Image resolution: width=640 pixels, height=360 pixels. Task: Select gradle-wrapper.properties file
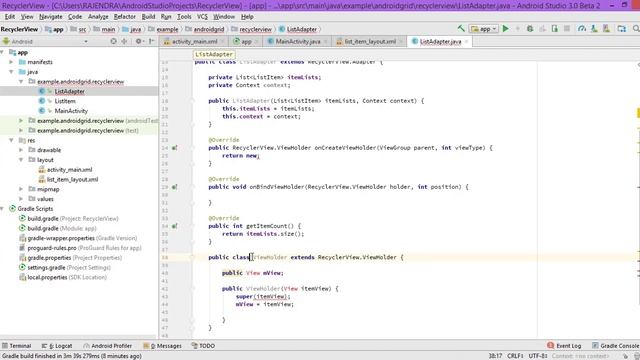click(x=78, y=238)
